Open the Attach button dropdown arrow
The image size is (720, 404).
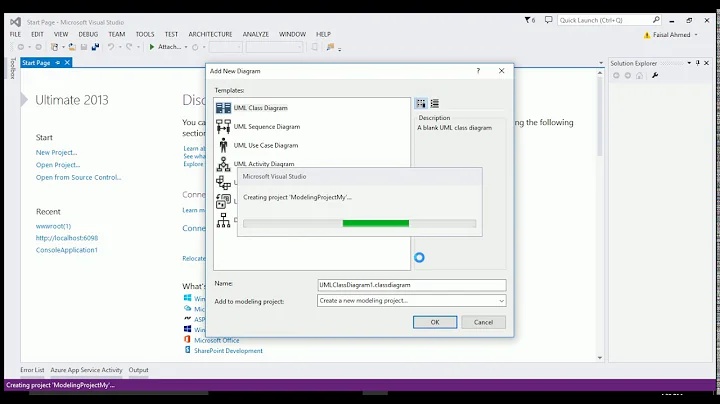[186, 47]
